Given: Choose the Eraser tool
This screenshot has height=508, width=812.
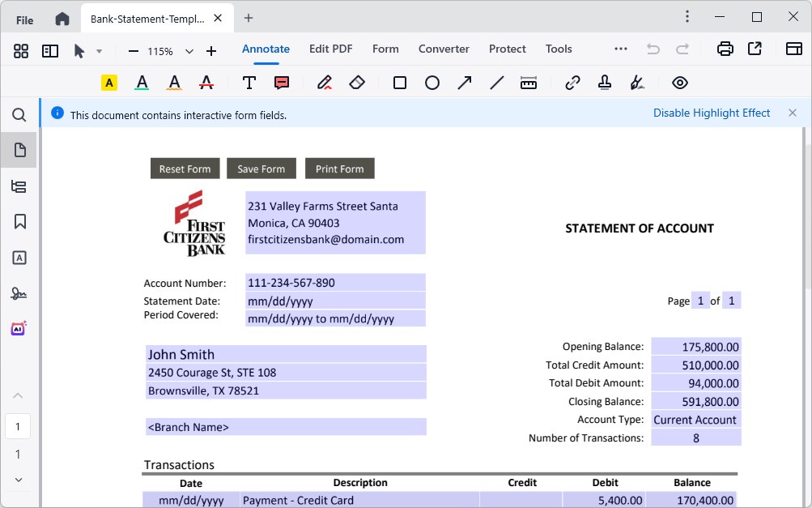Looking at the screenshot, I should (357, 82).
